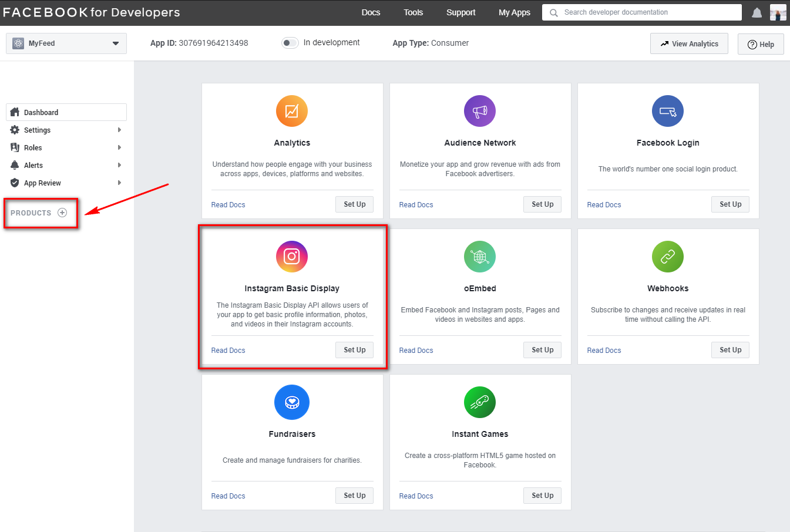This screenshot has width=790, height=532.
Task: Click the Fundraisers blue heart coin icon
Action: point(292,402)
